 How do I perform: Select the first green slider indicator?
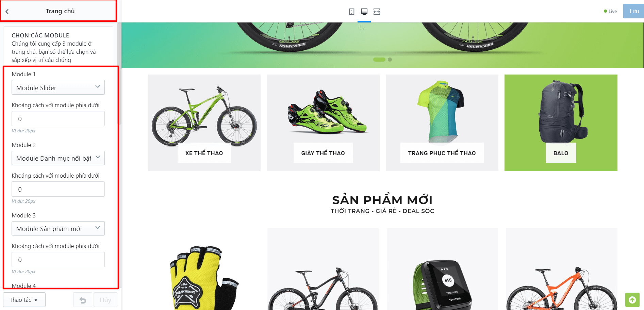coord(379,60)
